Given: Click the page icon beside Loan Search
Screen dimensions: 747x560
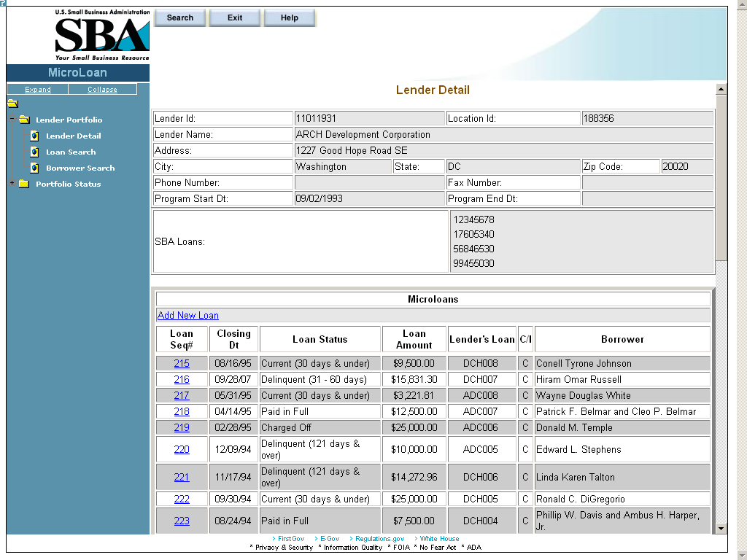Looking at the screenshot, I should 34,152.
